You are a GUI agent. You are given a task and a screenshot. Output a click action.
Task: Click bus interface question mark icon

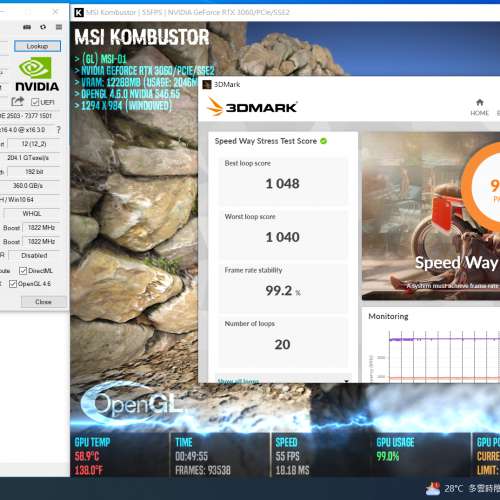[x=59, y=130]
